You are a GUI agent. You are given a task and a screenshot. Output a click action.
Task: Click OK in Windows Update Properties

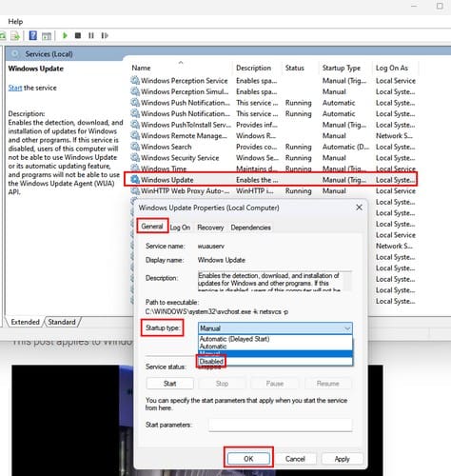pyautogui.click(x=248, y=459)
